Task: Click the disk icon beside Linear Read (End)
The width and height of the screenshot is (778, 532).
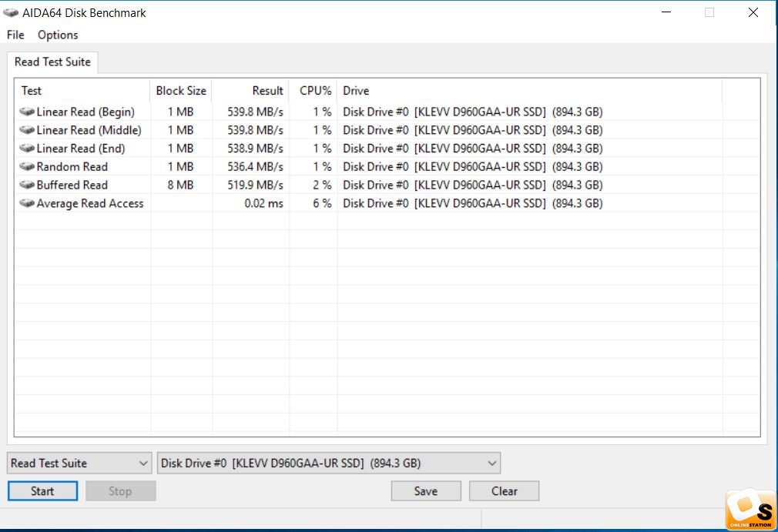Action: [x=27, y=149]
